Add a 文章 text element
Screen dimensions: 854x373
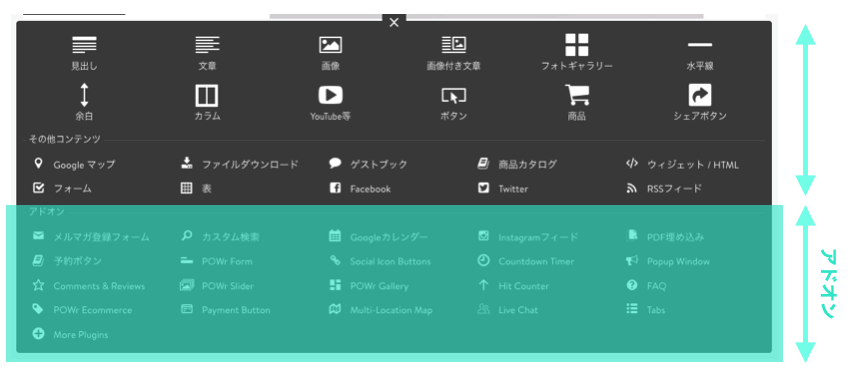[208, 45]
